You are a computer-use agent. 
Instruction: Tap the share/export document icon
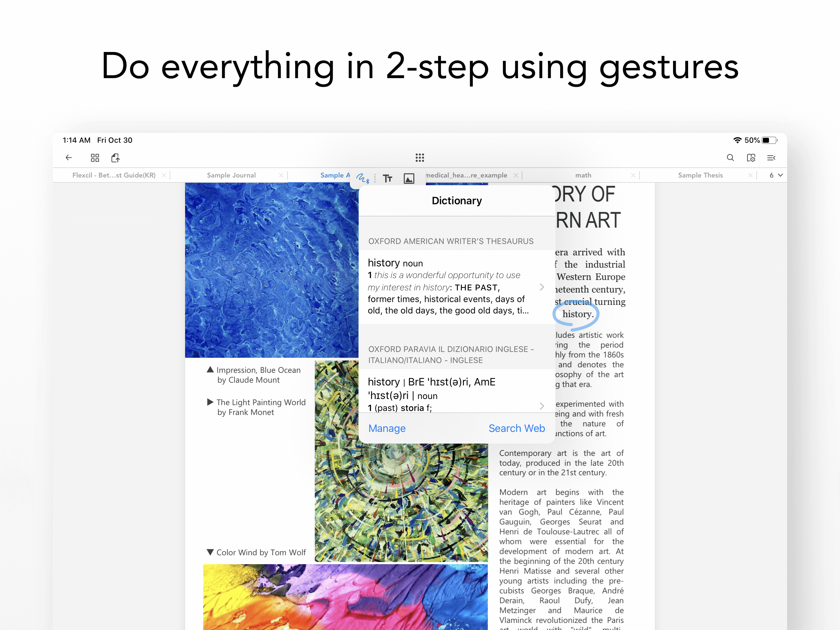(115, 158)
